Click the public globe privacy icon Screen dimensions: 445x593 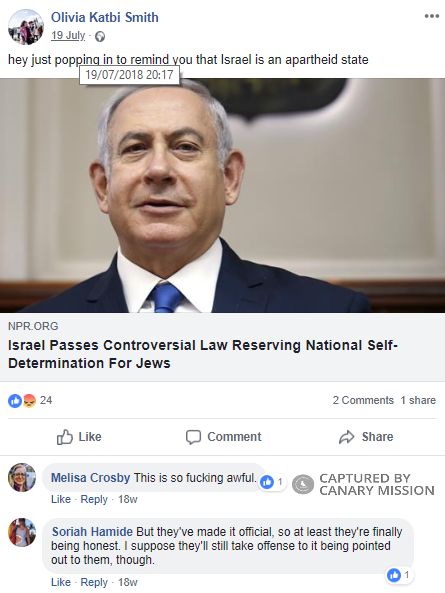click(x=100, y=36)
